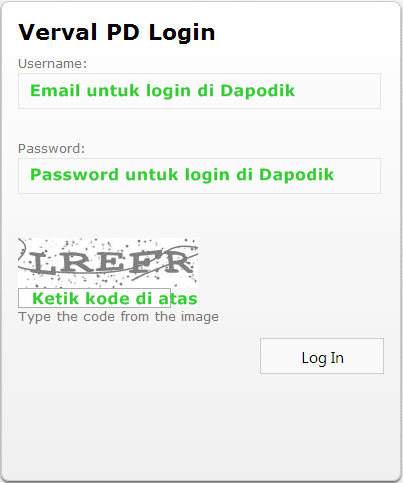Image resolution: width=403 pixels, height=483 pixels.
Task: Click the word "image" in the hint
Action: (200, 317)
